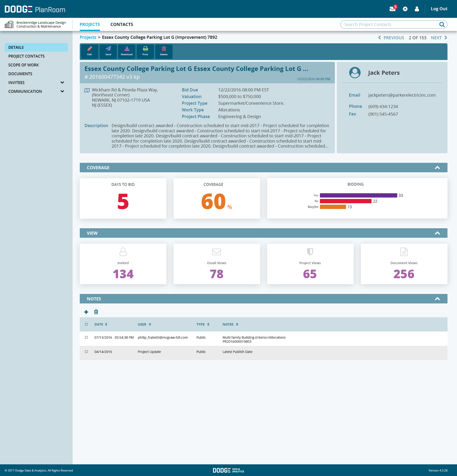Expand the Communication sidebar section
Screen dimensions: 457x476
62,91
